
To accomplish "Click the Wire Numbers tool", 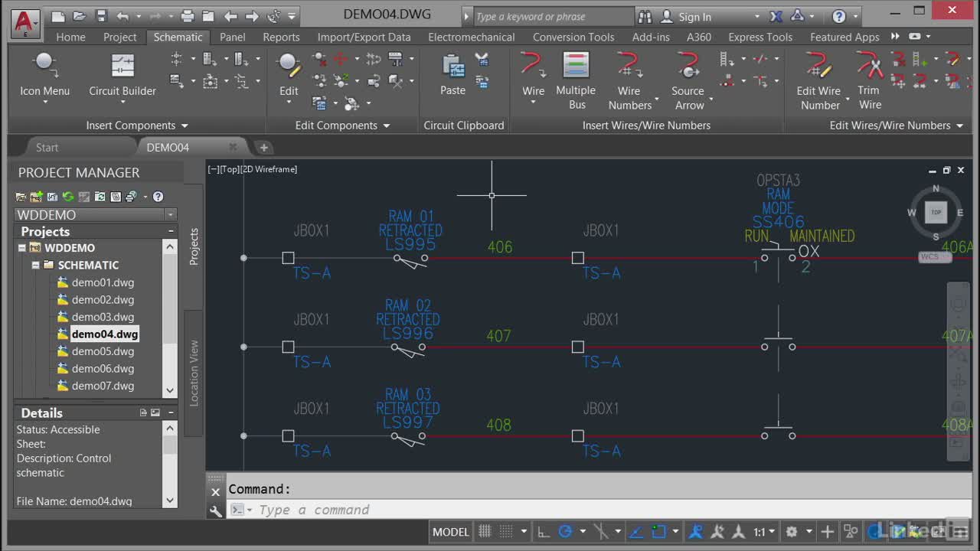I will [x=629, y=80].
